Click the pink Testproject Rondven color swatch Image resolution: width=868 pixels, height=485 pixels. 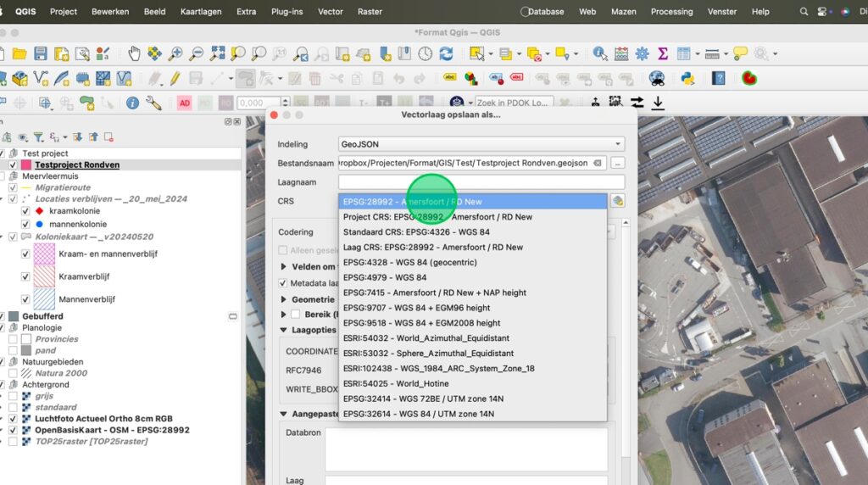[x=26, y=164]
